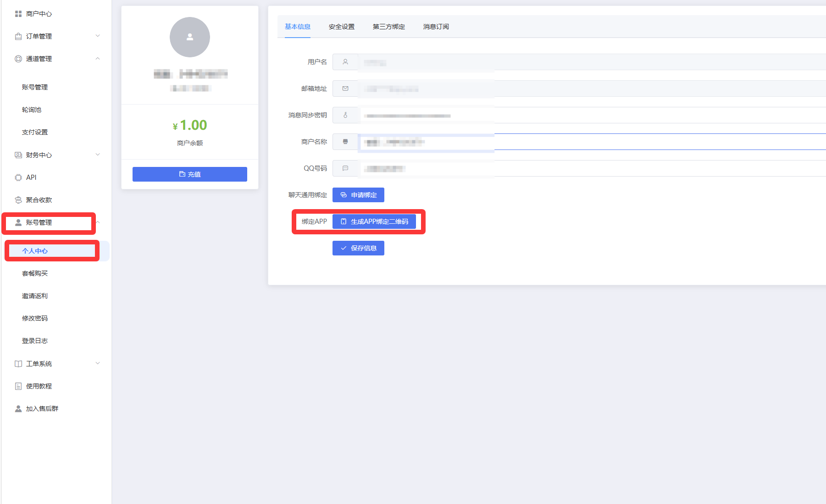The image size is (826, 504).
Task: Click the aggregated collection (聚合收款) icon
Action: click(x=18, y=200)
